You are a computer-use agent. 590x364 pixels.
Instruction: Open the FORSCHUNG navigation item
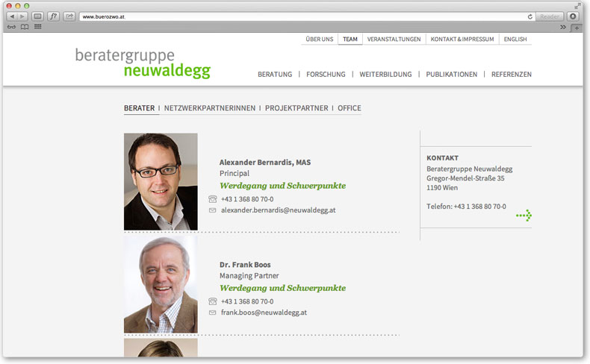(326, 75)
